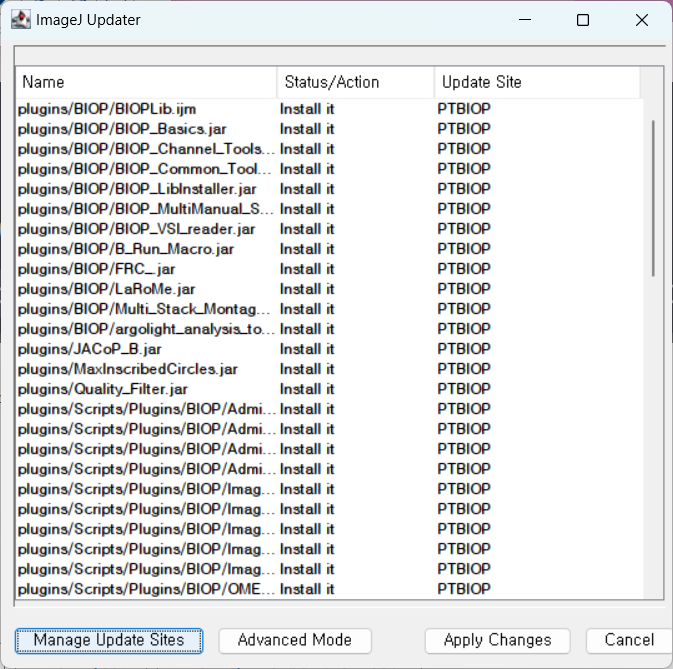Select the argolight_analysis_to entry
673x669 pixels.
pos(330,329)
